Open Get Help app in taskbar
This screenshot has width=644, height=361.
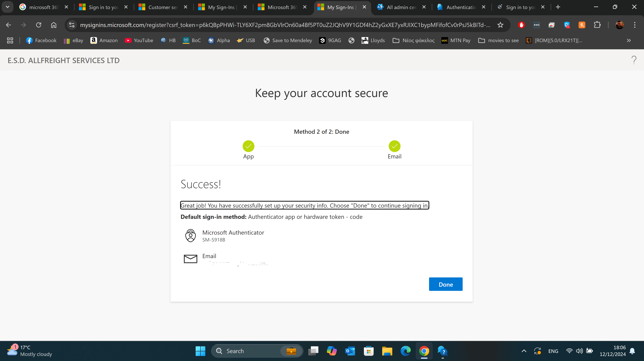(442, 351)
